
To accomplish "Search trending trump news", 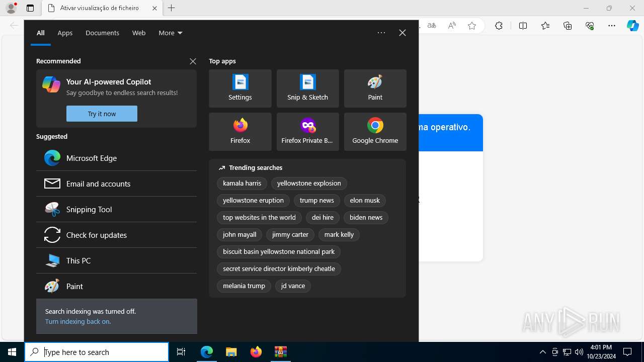I will 316,201.
